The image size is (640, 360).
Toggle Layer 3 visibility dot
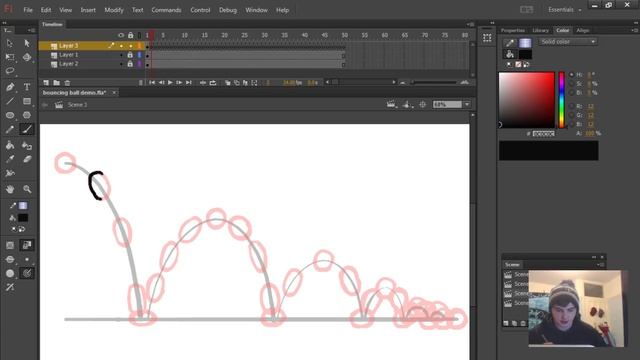(121, 46)
